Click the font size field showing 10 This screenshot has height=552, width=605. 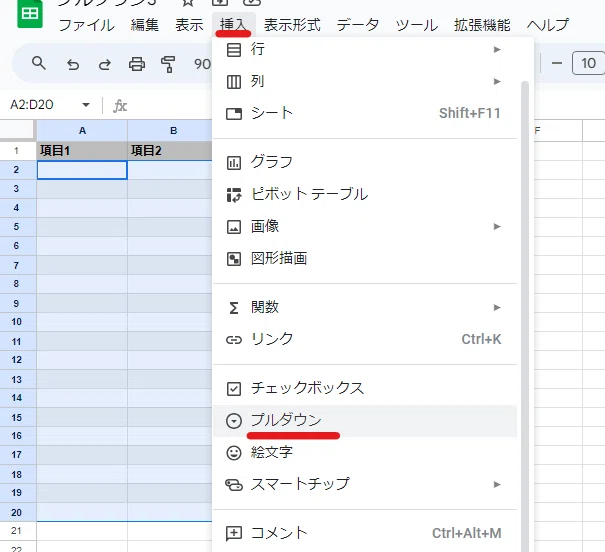coord(588,63)
